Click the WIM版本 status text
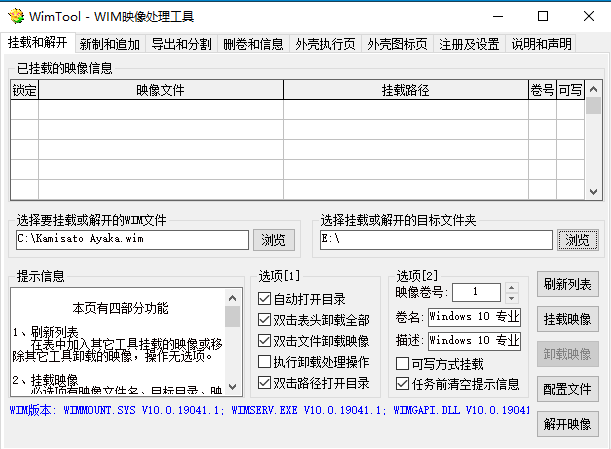The image size is (611, 449). 270,410
